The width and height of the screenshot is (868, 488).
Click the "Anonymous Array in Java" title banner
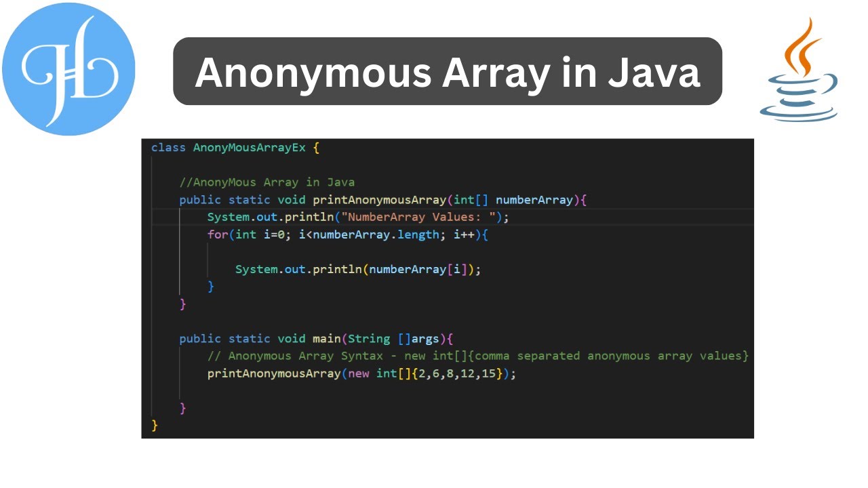coord(448,71)
